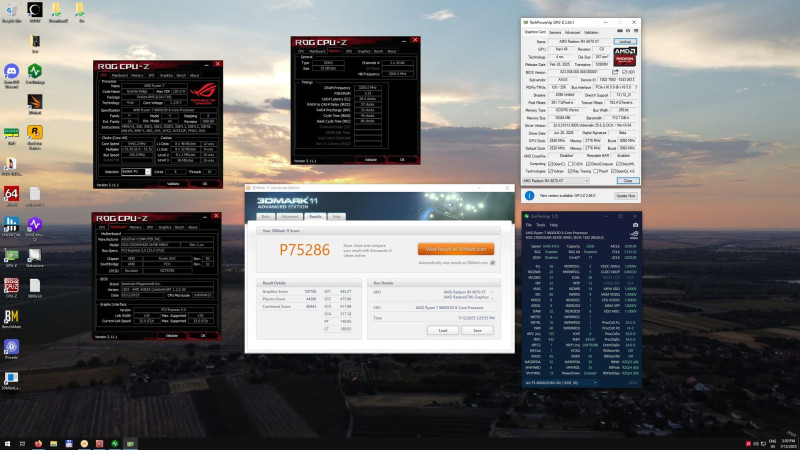Screen dimensions: 800x450
Task: Click OK in the CPU-Z Mainboard window
Action: (203, 335)
